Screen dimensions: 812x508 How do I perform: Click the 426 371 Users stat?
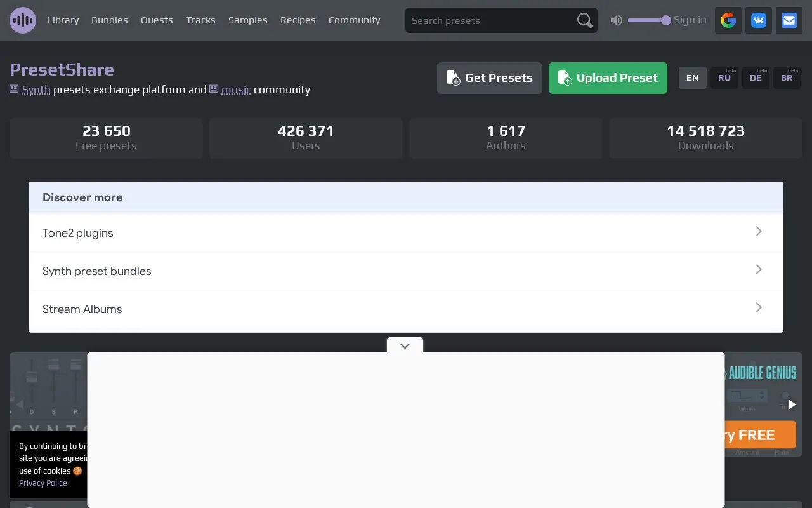pyautogui.click(x=306, y=138)
